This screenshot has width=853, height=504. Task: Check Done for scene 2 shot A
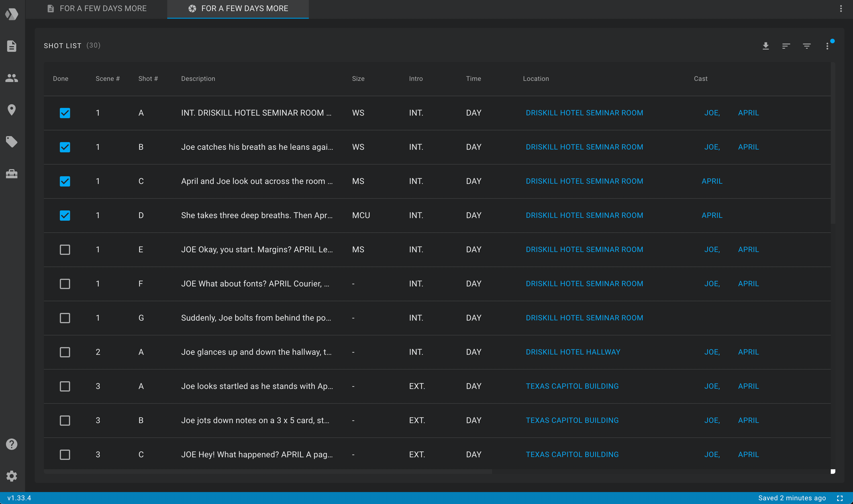tap(65, 352)
